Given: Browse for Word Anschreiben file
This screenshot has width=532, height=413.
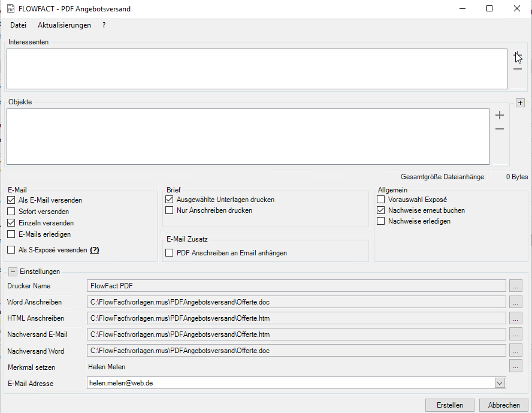Looking at the screenshot, I should (516, 302).
